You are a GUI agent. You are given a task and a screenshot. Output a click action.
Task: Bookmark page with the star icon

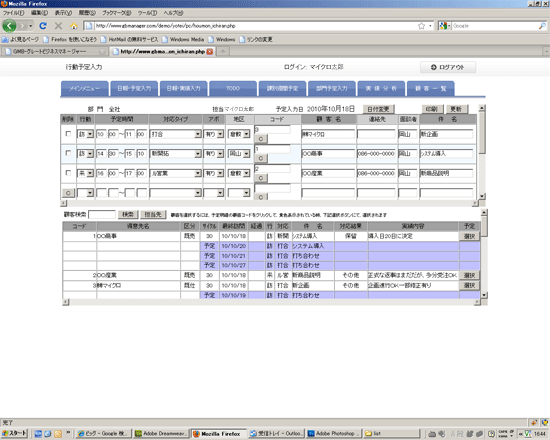click(421, 26)
